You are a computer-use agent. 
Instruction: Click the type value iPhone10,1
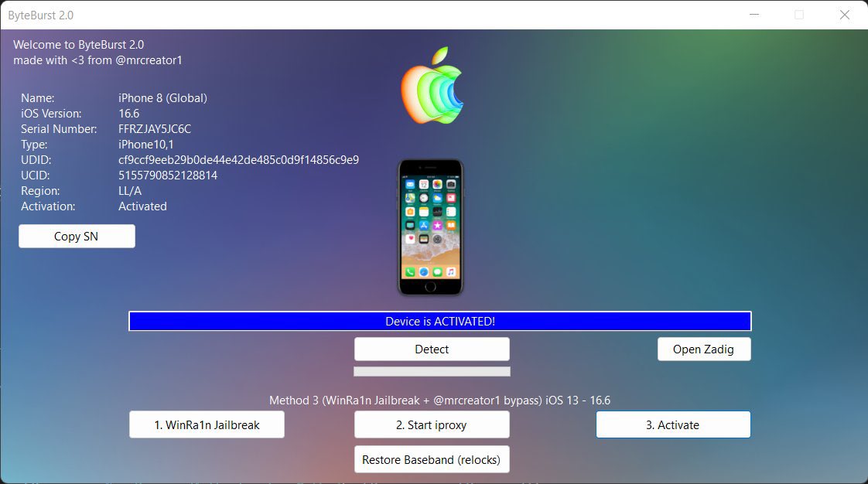click(146, 145)
